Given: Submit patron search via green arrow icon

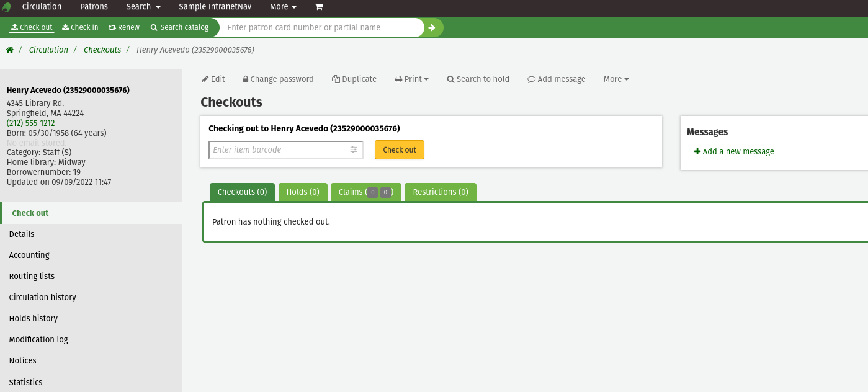Looking at the screenshot, I should [x=432, y=27].
